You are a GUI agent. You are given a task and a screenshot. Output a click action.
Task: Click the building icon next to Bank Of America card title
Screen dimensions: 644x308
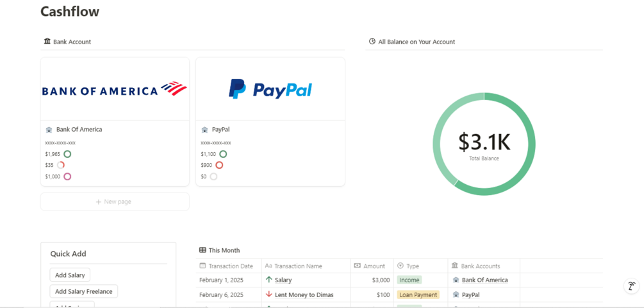click(x=49, y=130)
